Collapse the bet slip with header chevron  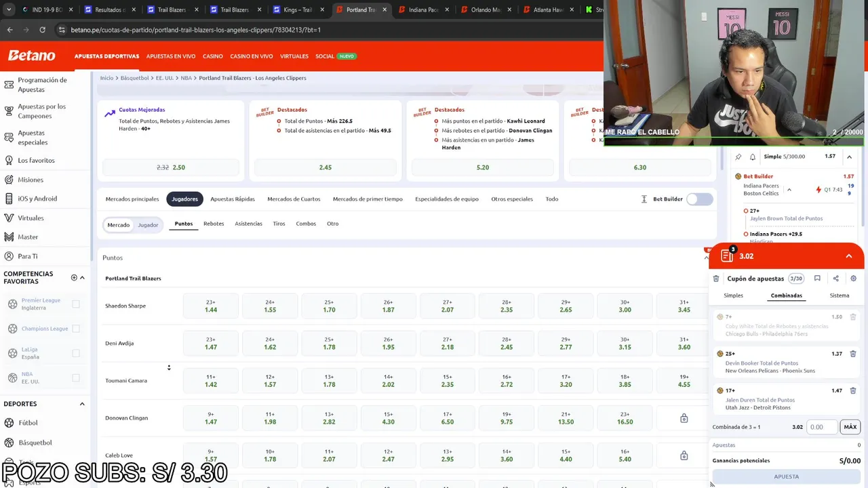(848, 256)
